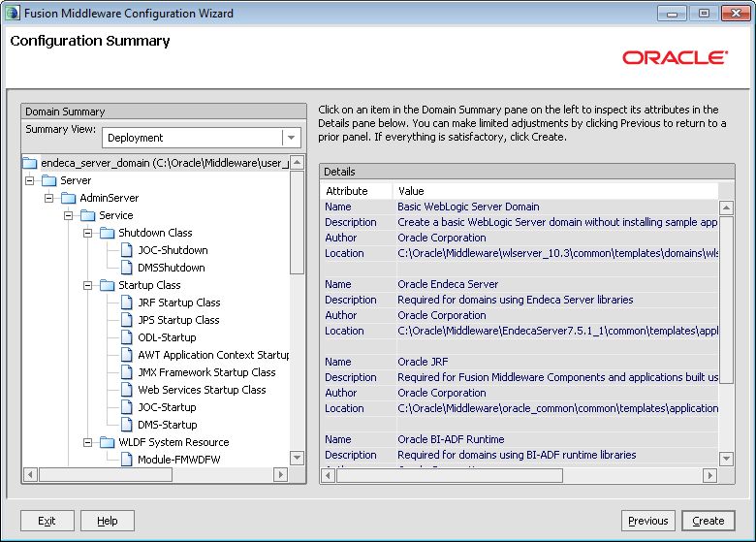
Task: Click the Startup Class folder icon
Action: [x=107, y=285]
